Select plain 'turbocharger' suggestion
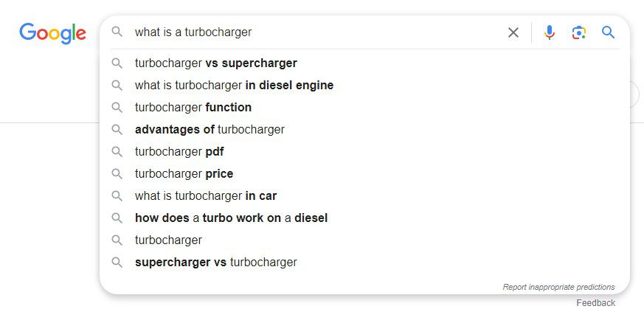Screen dimensions: 644x309 pos(364,240)
